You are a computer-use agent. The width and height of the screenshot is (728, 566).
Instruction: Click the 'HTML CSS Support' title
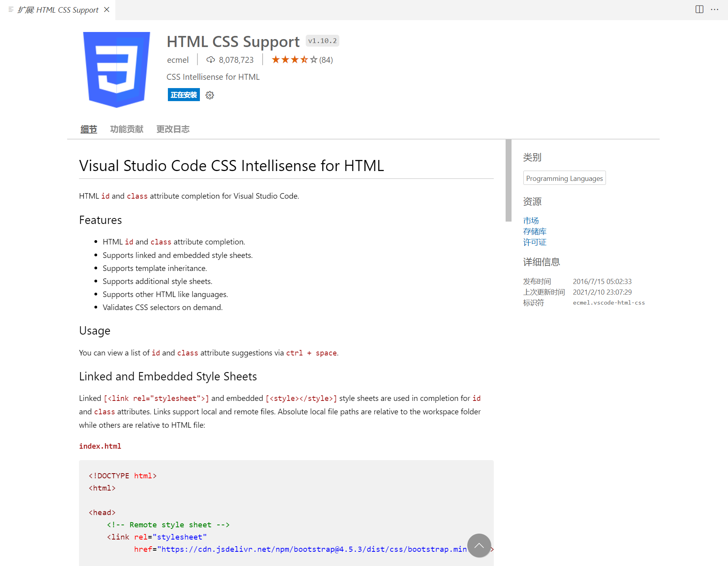click(x=233, y=41)
